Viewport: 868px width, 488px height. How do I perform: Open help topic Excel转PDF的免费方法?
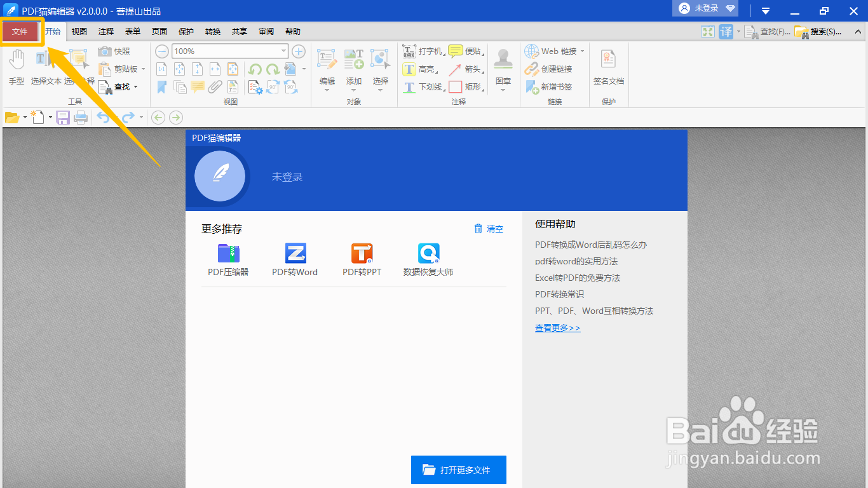point(578,278)
